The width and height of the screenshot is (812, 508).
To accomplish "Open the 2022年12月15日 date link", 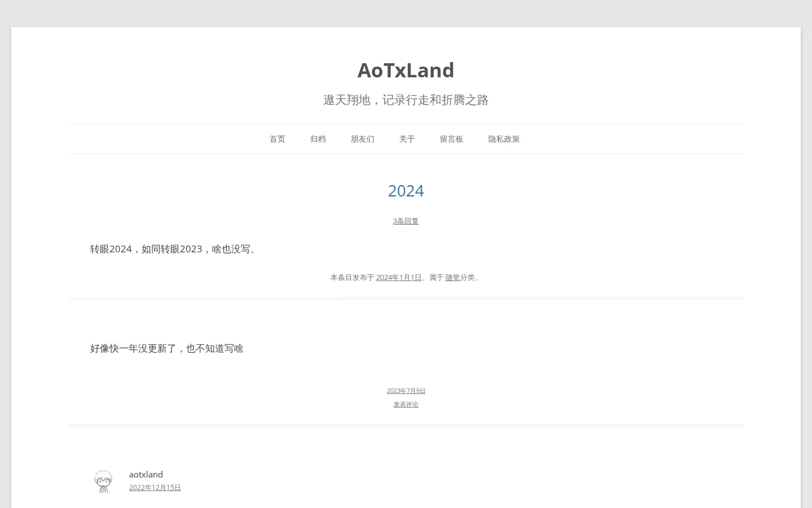I will click(x=155, y=487).
